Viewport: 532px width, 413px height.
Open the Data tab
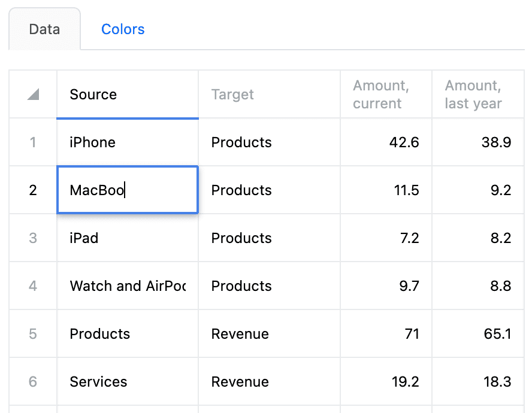pos(44,29)
